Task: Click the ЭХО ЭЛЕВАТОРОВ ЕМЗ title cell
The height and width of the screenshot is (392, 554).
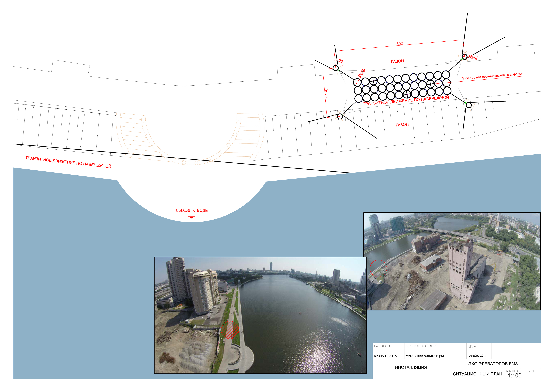Action: (x=493, y=364)
